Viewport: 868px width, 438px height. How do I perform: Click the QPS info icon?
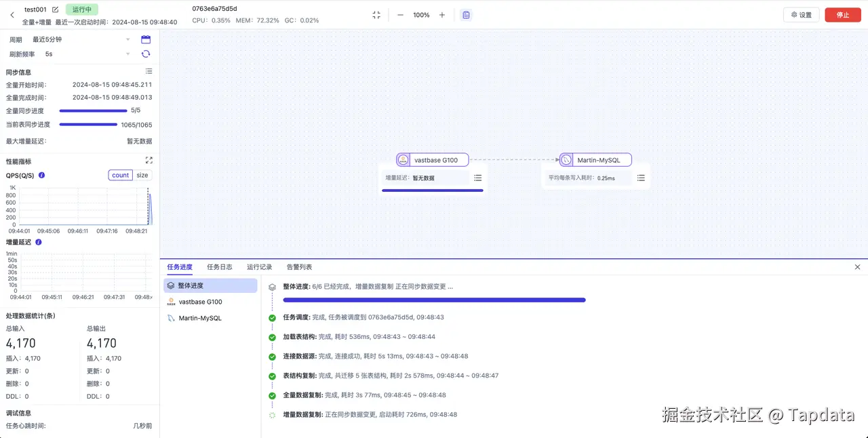tap(41, 175)
